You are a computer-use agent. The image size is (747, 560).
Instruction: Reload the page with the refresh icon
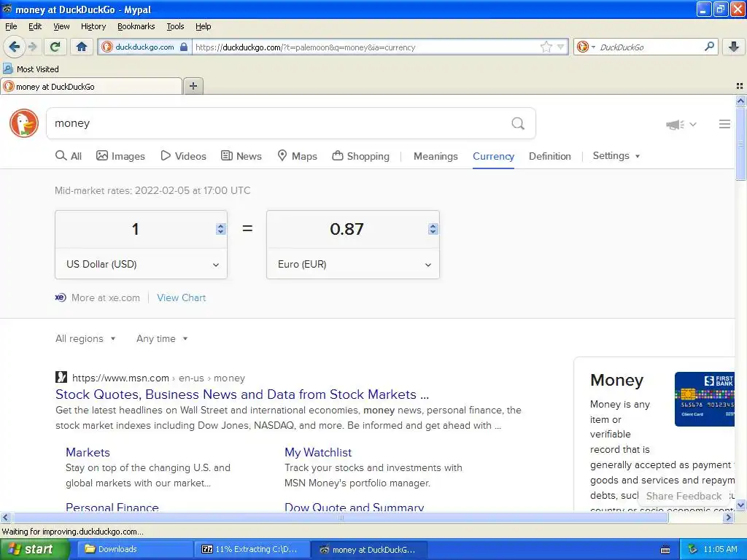click(55, 47)
